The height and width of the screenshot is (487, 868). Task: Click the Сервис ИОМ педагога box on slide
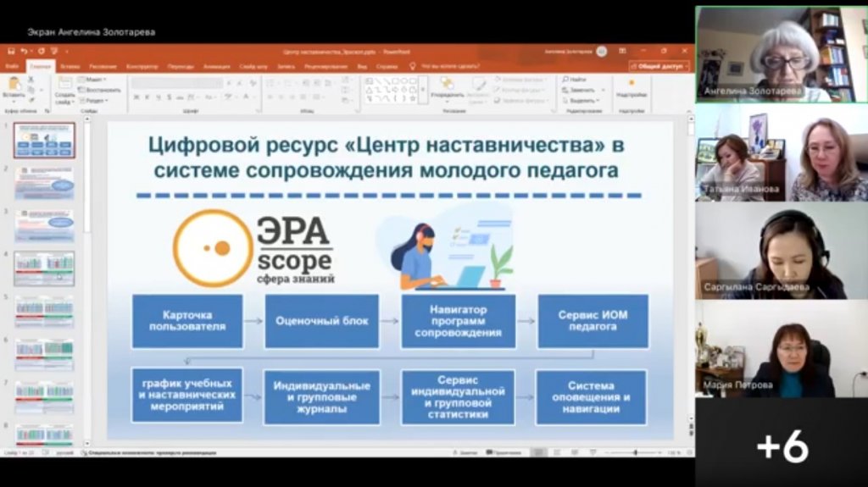click(x=593, y=321)
